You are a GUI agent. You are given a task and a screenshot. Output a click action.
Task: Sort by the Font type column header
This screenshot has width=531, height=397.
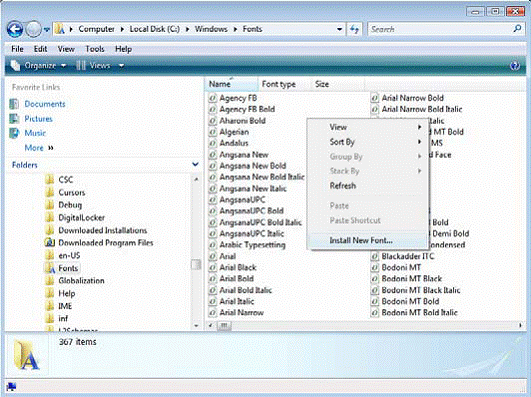click(x=284, y=84)
